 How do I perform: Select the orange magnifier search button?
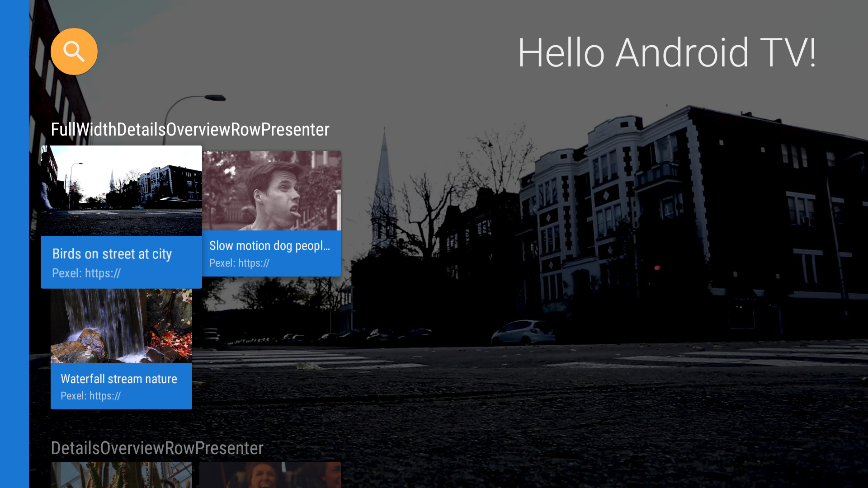click(x=74, y=51)
